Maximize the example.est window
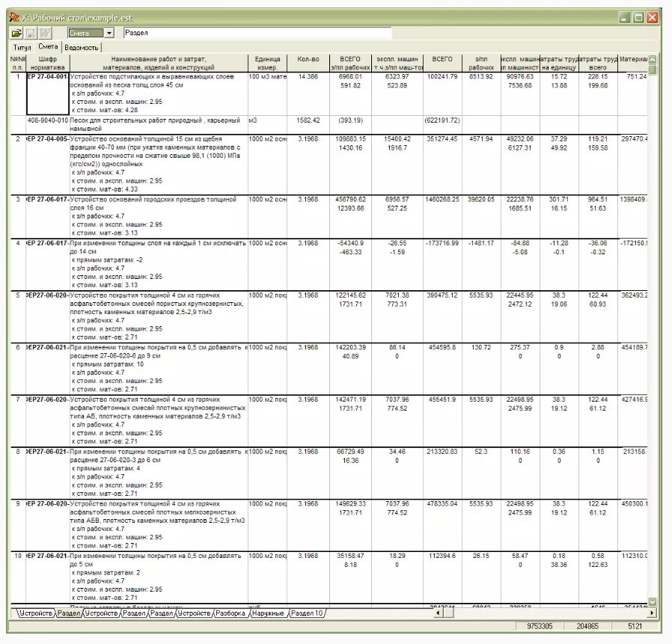The width and height of the screenshot is (672, 644). (638, 17)
